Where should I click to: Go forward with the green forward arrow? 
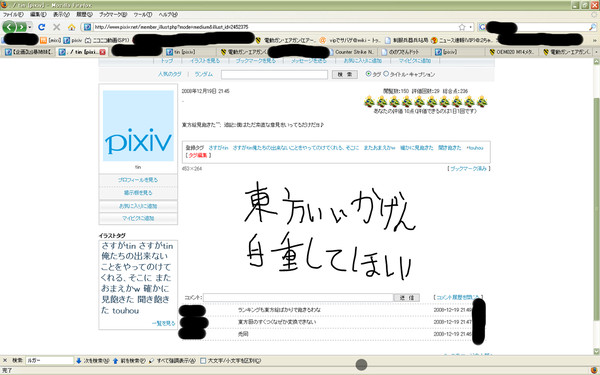(x=21, y=27)
